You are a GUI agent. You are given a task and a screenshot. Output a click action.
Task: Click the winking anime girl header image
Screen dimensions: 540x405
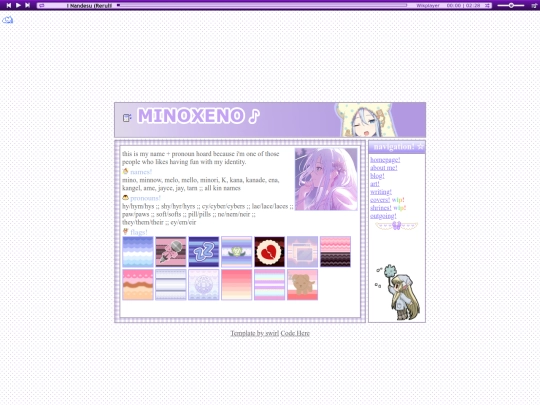(x=366, y=120)
